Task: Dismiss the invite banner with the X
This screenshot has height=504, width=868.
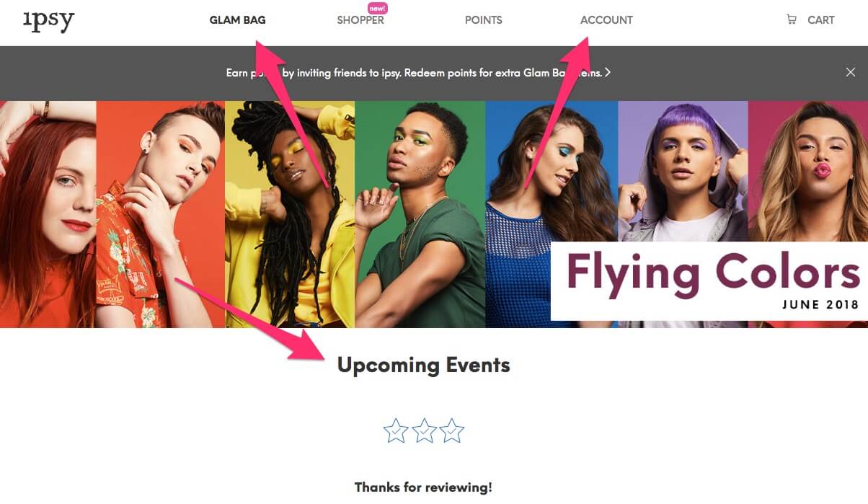Action: tap(851, 72)
